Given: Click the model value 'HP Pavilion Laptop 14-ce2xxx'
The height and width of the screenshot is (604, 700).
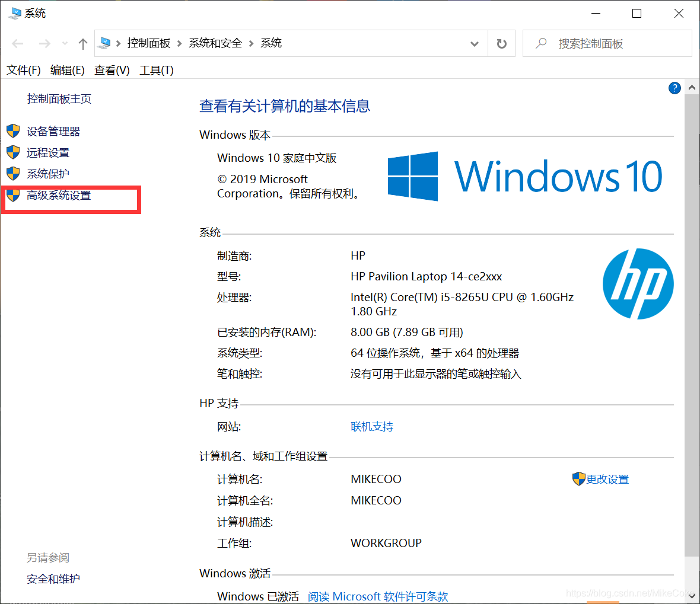Looking at the screenshot, I should [427, 277].
